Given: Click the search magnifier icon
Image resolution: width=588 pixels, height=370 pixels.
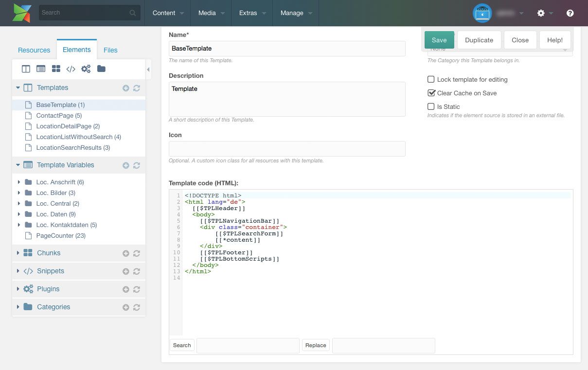Looking at the screenshot, I should tap(133, 13).
